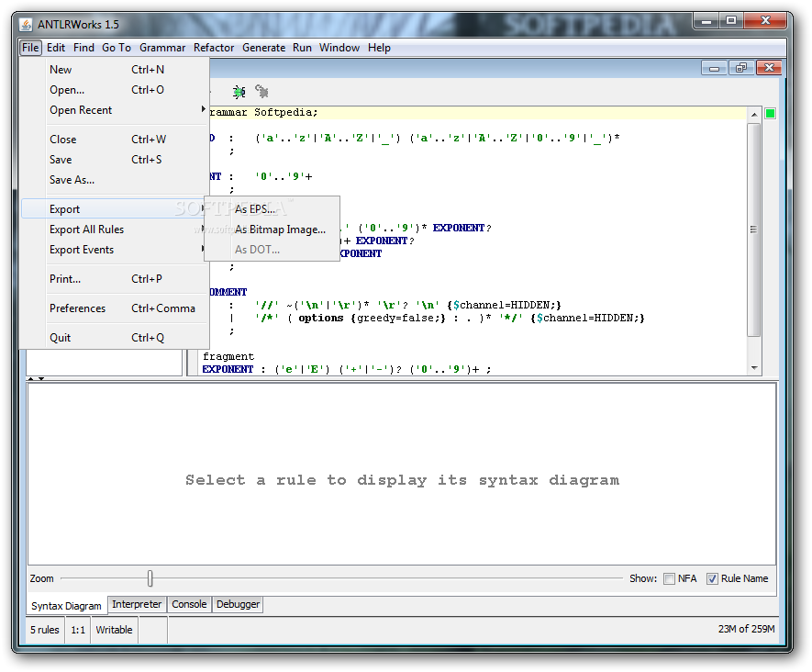812x672 pixels.
Task: Expand the Export All Rules submenu
Action: click(114, 229)
